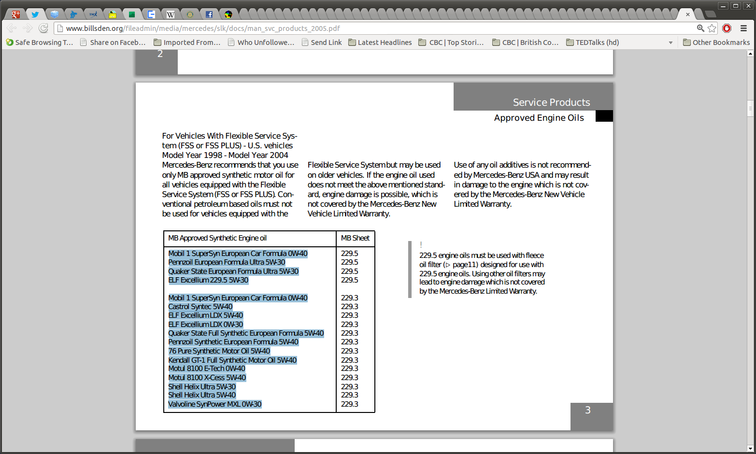This screenshot has height=454, width=756.
Task: Click the zoom magnifier icon in the address bar
Action: [x=701, y=28]
